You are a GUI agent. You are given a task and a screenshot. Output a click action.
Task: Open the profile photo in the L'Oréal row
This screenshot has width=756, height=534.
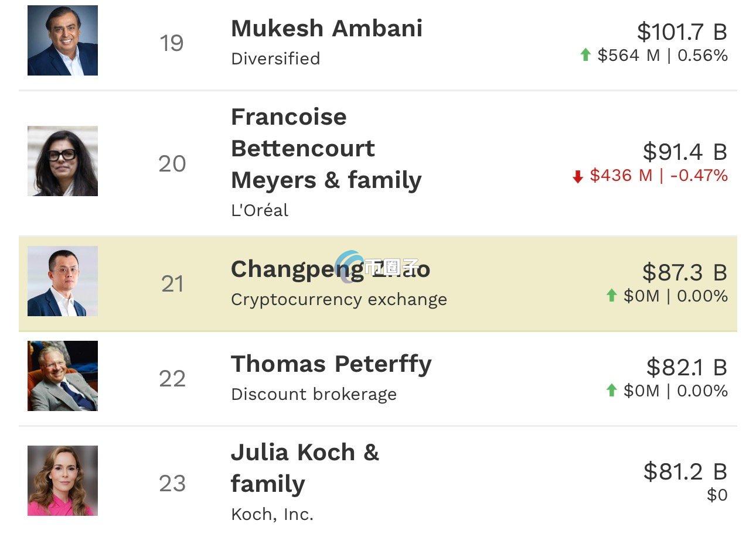(63, 161)
